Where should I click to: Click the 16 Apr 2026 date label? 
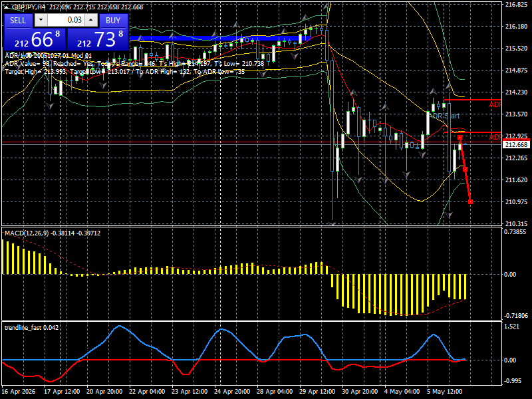19,391
